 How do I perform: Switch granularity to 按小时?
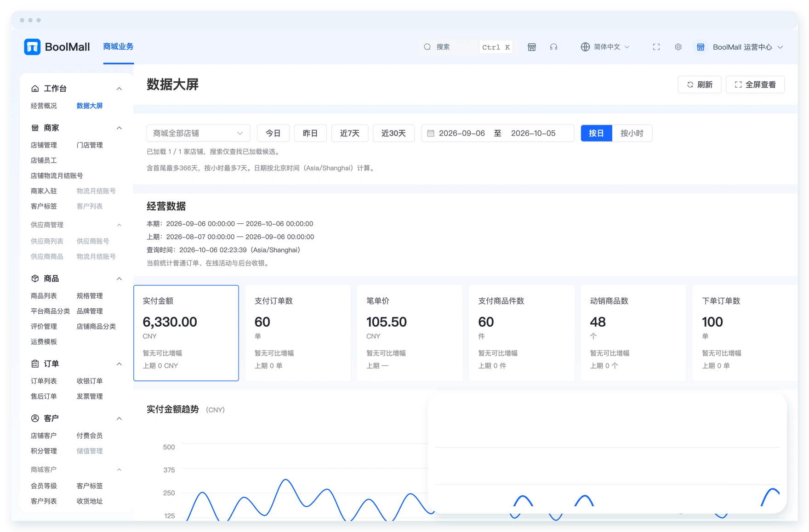(632, 133)
